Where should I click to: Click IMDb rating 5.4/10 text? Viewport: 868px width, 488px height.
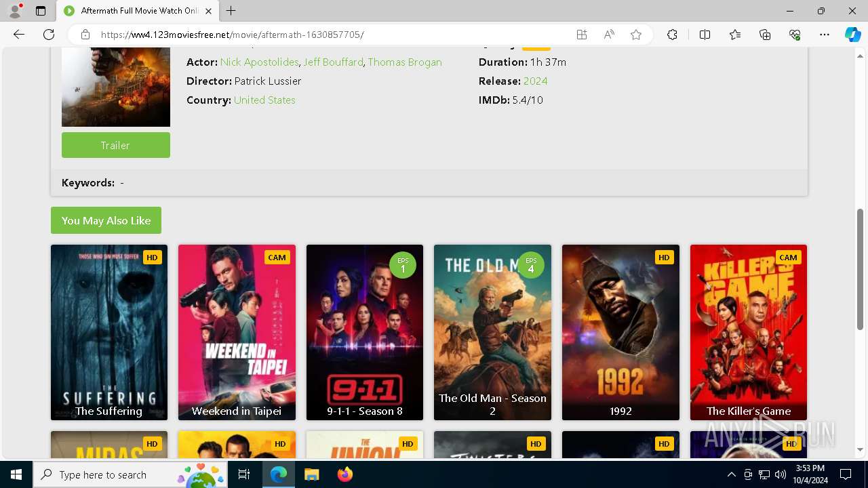pos(528,100)
